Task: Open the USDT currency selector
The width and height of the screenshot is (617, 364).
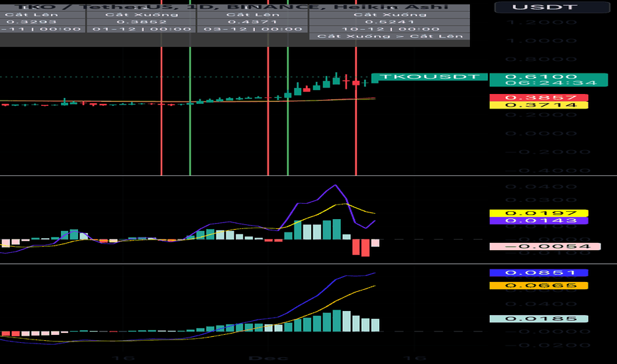Action: [x=551, y=7]
